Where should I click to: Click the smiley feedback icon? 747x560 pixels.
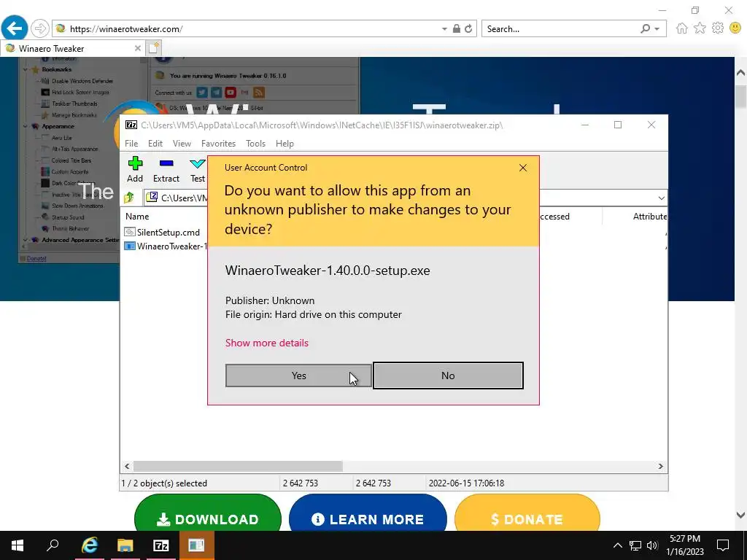click(735, 28)
